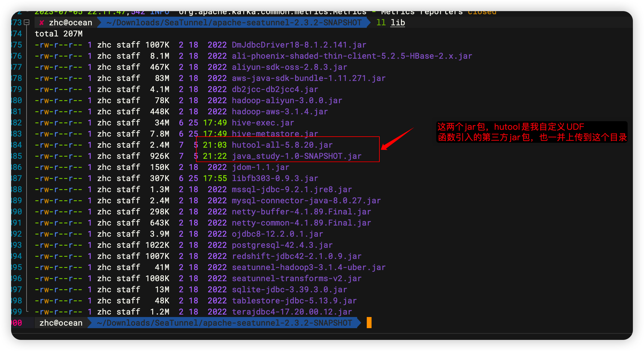
Task: Click the orange block cursor on the bottom prompt
Action: (x=369, y=323)
